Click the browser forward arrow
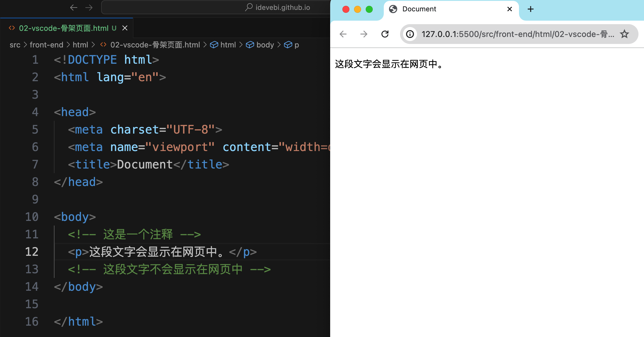This screenshot has height=337, width=644. point(364,34)
